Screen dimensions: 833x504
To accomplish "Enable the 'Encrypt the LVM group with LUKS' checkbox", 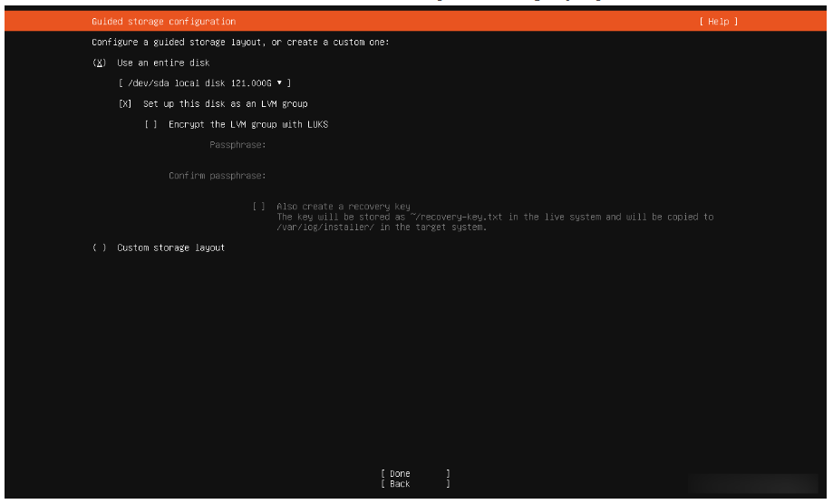I will 151,124.
